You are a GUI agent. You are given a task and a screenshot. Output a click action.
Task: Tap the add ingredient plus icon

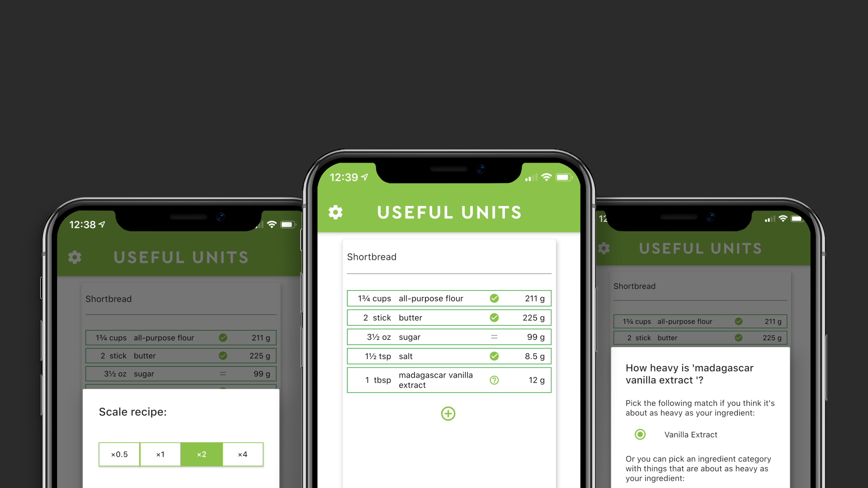point(448,413)
